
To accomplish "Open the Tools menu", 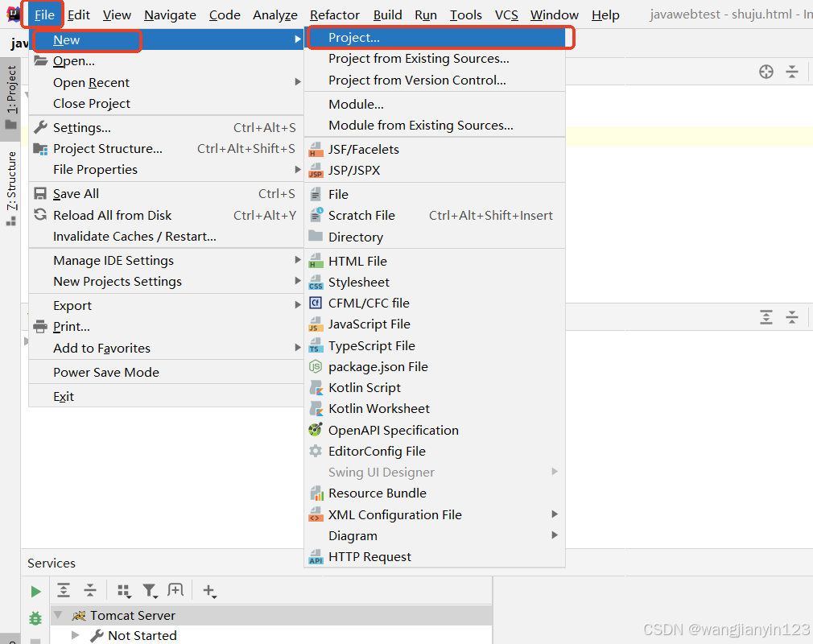I will 465,15.
